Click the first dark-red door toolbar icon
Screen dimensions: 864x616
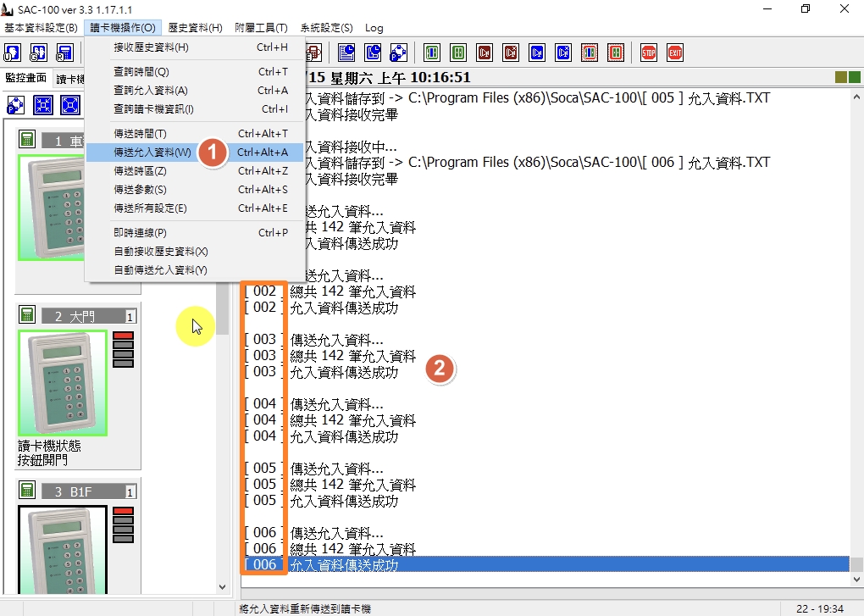[x=485, y=53]
